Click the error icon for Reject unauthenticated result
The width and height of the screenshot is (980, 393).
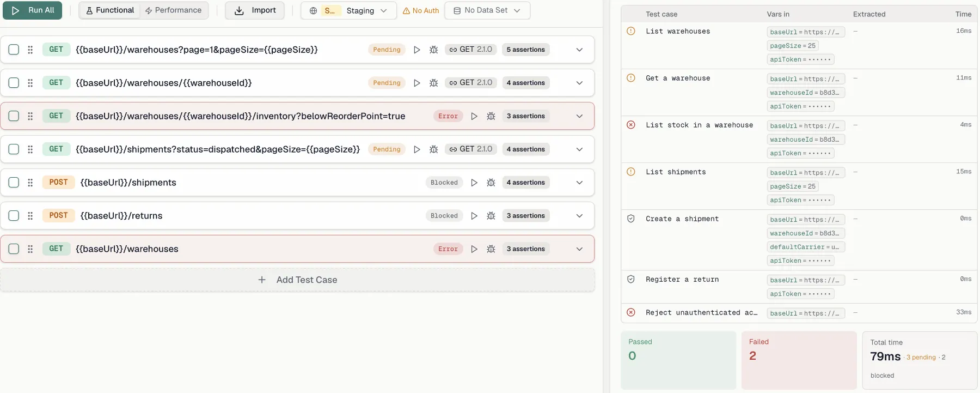click(x=631, y=312)
